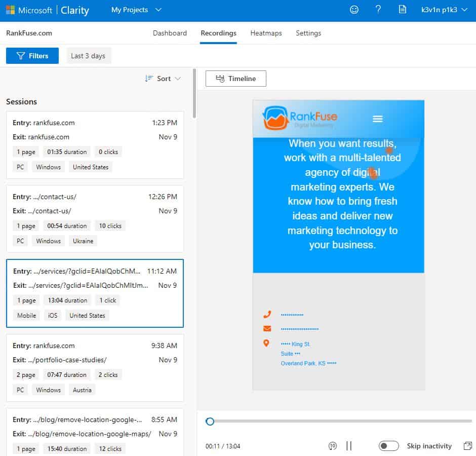476x456 pixels.
Task: Click the 2 clicks tag
Action: point(108,374)
